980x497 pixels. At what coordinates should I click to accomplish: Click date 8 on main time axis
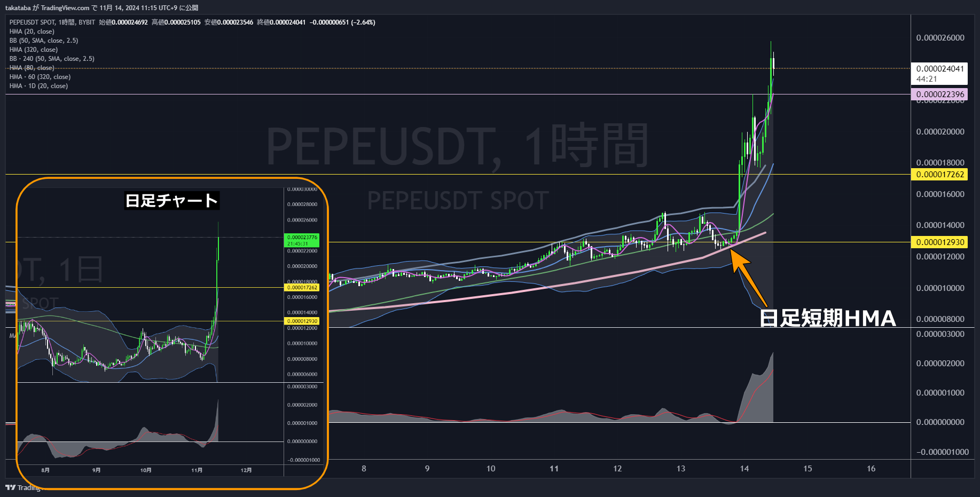coord(364,469)
